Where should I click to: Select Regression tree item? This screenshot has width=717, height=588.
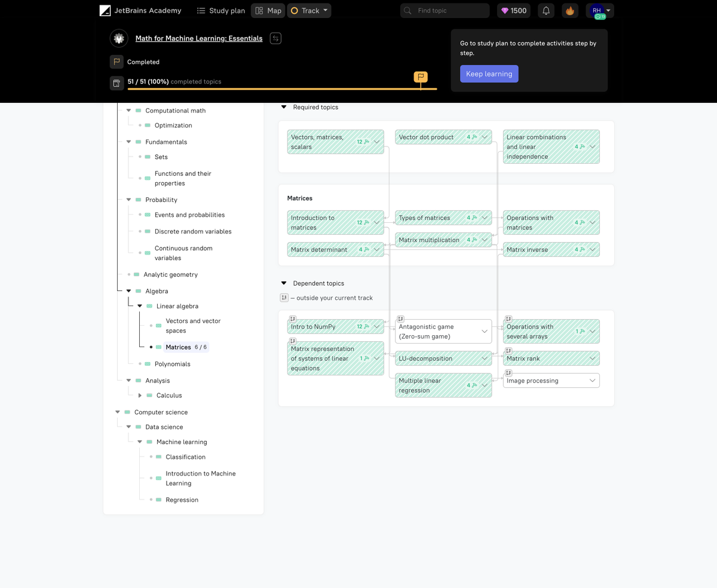point(182,500)
